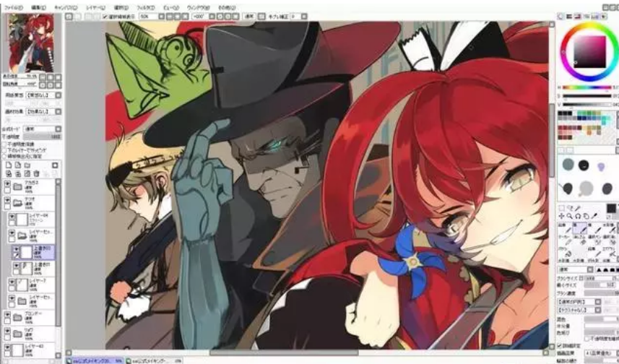
Task: Create a new layer folder
Action: [27, 165]
